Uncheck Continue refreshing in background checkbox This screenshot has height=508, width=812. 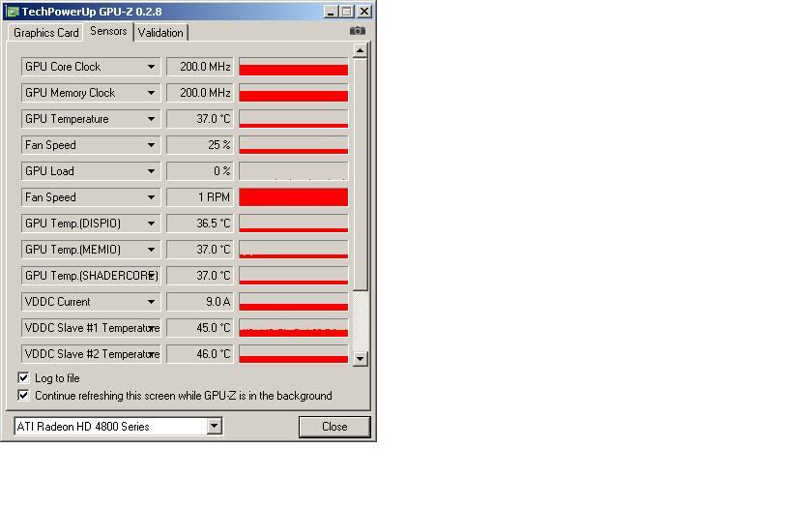coord(23,396)
